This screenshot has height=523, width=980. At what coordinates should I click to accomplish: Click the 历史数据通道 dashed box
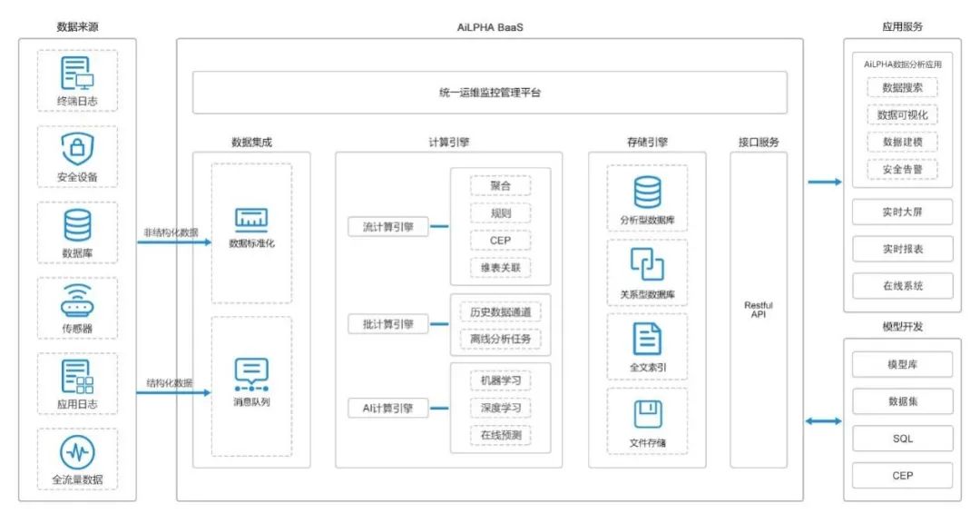point(500,312)
